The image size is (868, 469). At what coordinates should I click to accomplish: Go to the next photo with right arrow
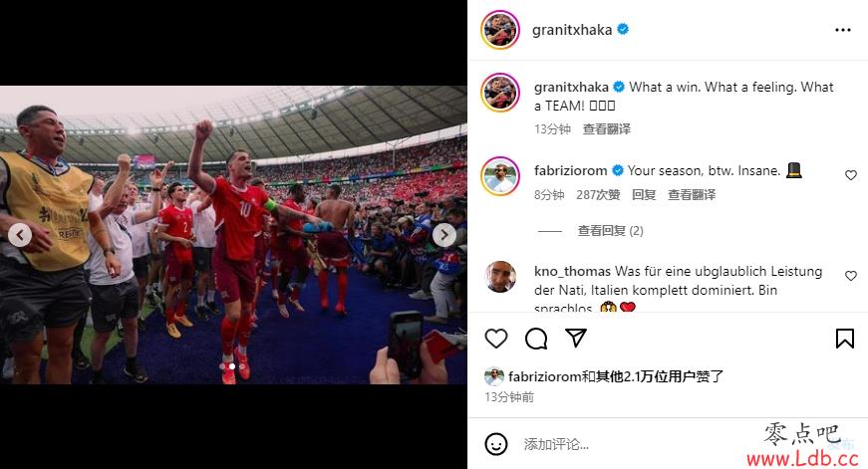pyautogui.click(x=443, y=235)
